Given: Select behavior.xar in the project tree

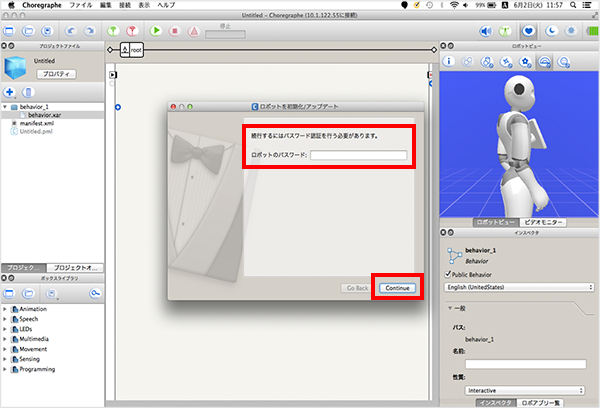Looking at the screenshot, I should tap(44, 115).
